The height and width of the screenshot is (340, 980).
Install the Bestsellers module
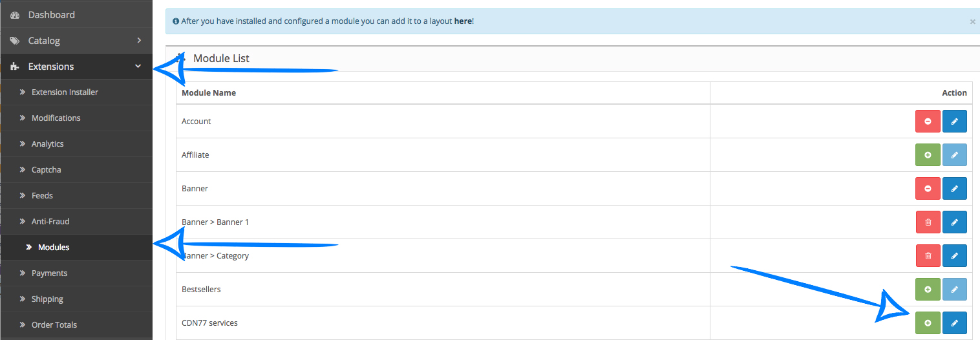click(928, 290)
